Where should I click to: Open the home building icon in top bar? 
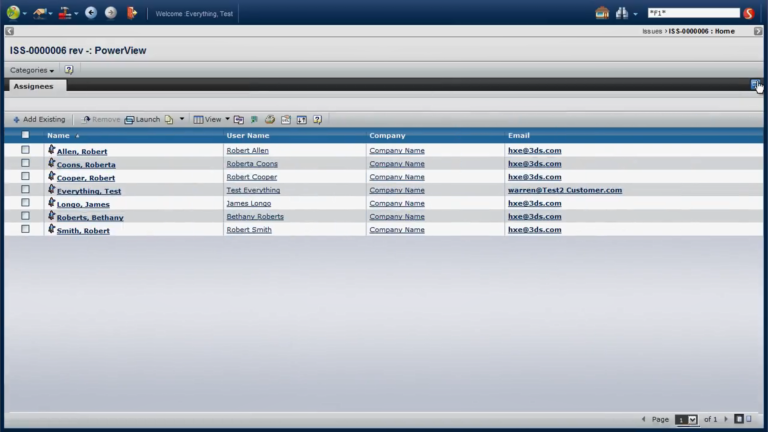tap(602, 13)
